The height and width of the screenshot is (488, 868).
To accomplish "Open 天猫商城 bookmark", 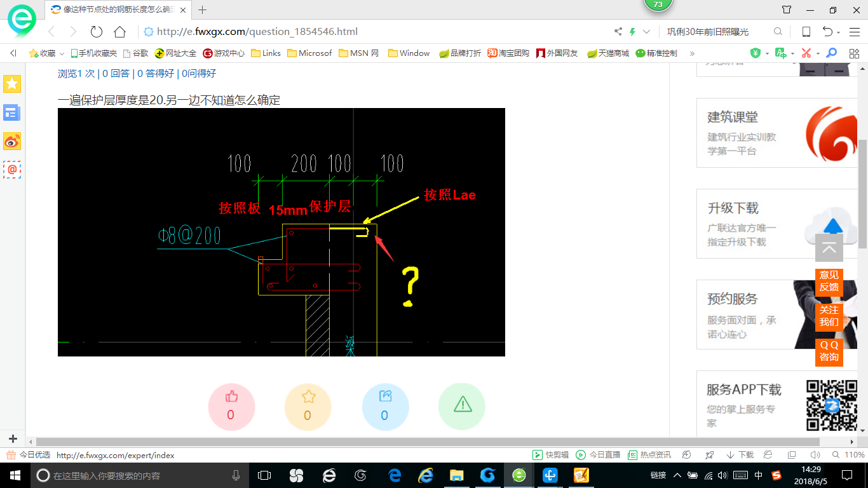I will (x=607, y=53).
